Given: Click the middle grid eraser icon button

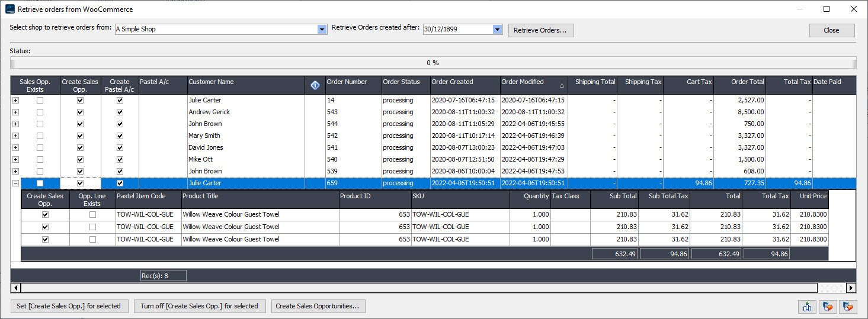Looking at the screenshot, I should click(827, 307).
